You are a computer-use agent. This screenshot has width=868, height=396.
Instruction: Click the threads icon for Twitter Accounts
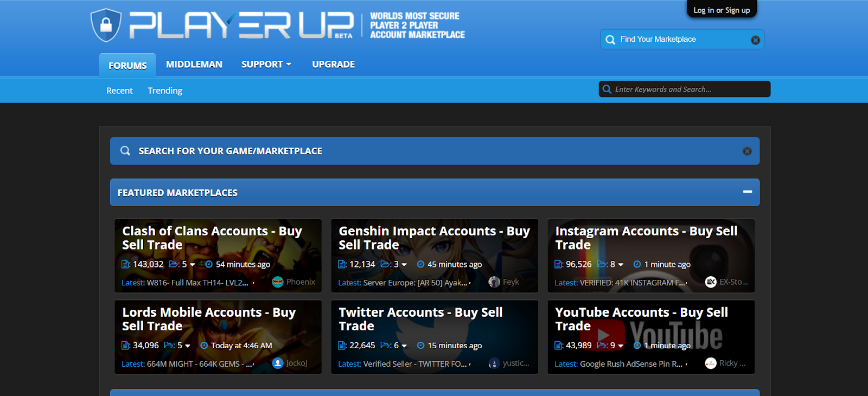[342, 346]
